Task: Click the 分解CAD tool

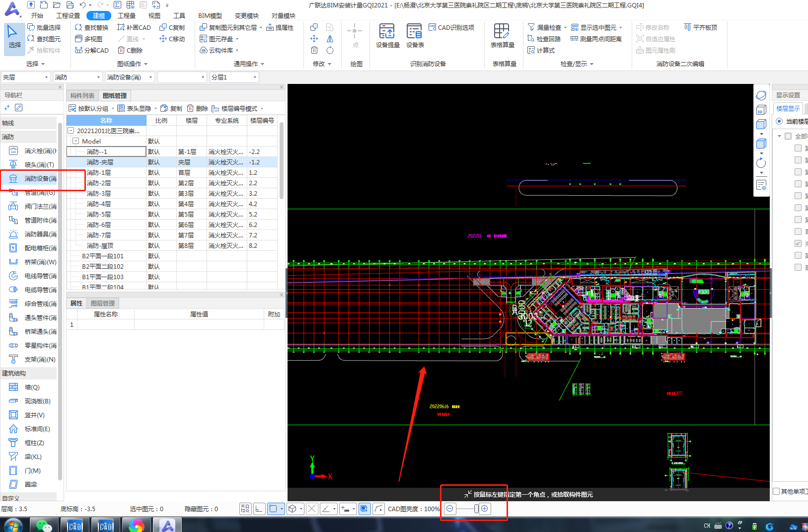Action: pyautogui.click(x=91, y=50)
